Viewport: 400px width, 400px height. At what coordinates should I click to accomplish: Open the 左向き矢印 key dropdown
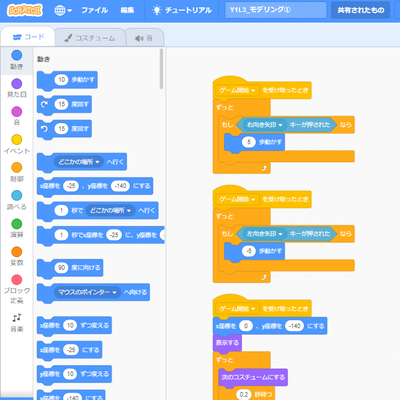coord(265,234)
